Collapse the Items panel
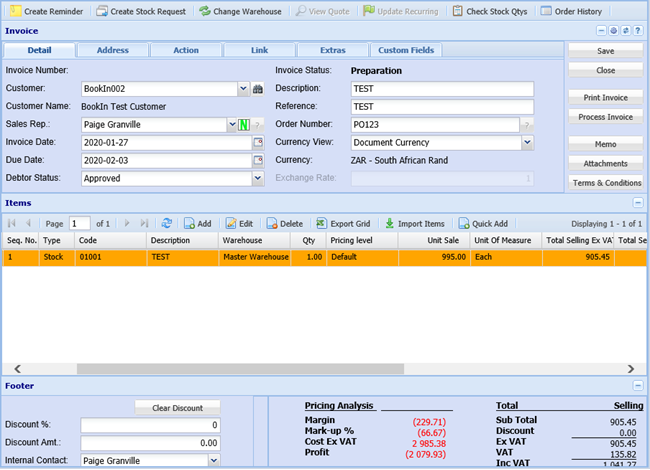 (637, 203)
